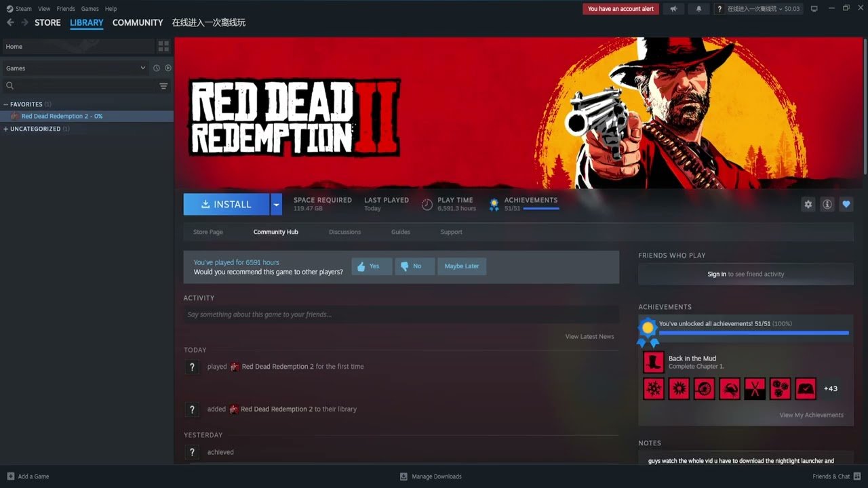Open the Help menu

[111, 9]
